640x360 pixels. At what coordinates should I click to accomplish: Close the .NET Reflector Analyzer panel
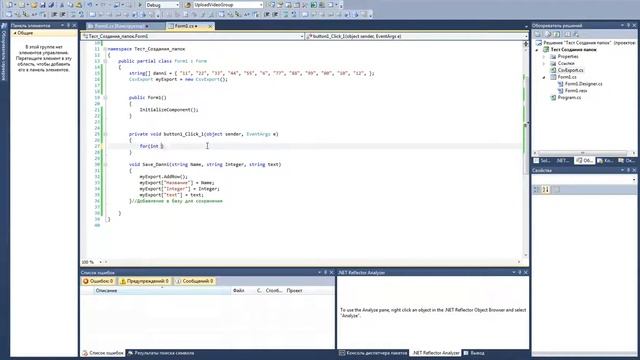tap(526, 272)
